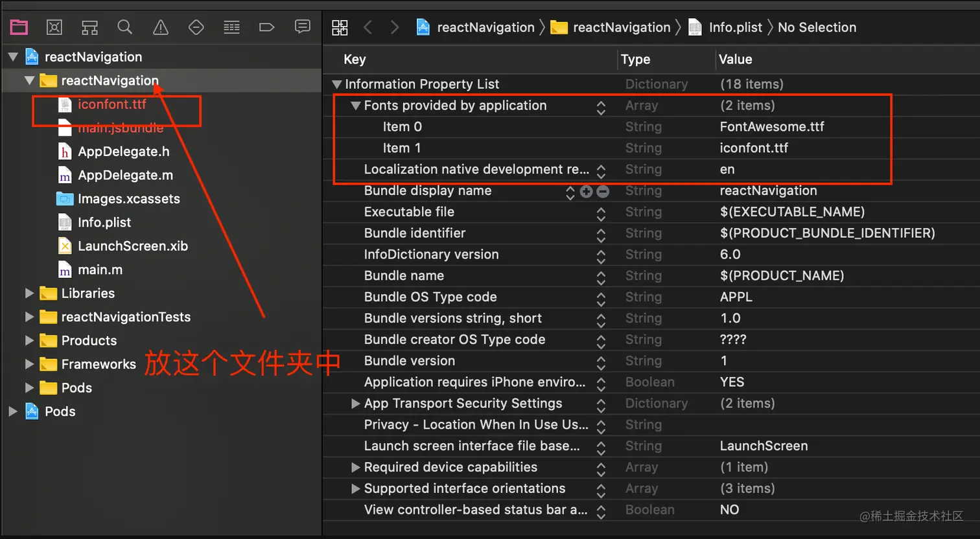
Task: Click the Type column header
Action: pos(635,60)
